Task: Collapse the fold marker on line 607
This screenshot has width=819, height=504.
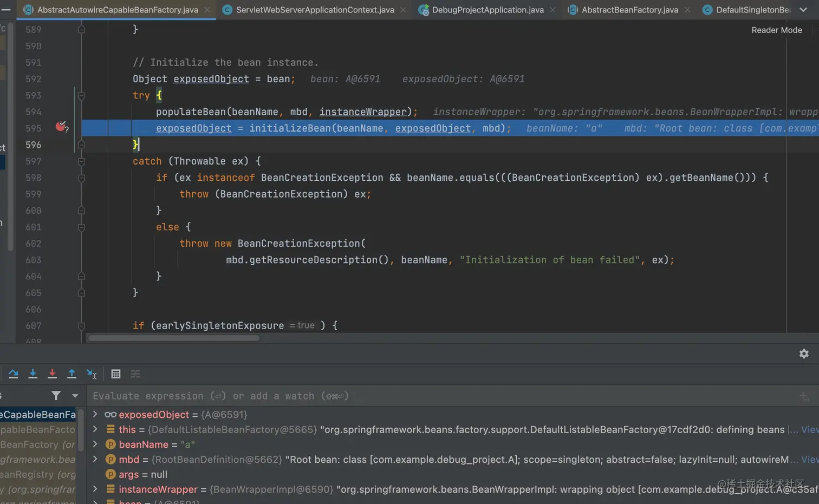Action: pyautogui.click(x=81, y=326)
